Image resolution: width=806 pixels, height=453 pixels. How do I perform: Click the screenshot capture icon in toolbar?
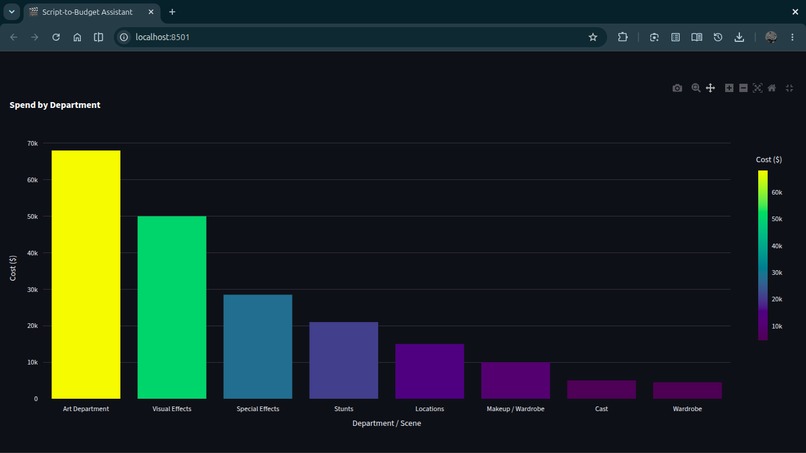coord(654,37)
